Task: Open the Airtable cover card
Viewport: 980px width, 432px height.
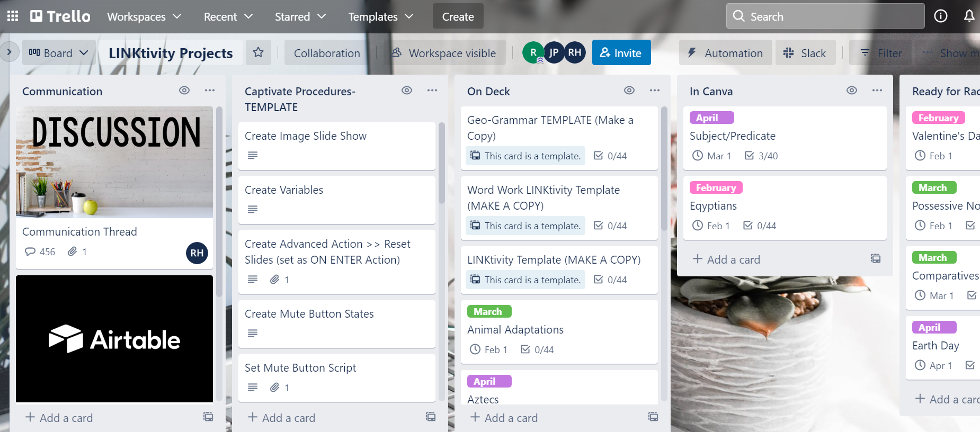Action: (x=114, y=339)
